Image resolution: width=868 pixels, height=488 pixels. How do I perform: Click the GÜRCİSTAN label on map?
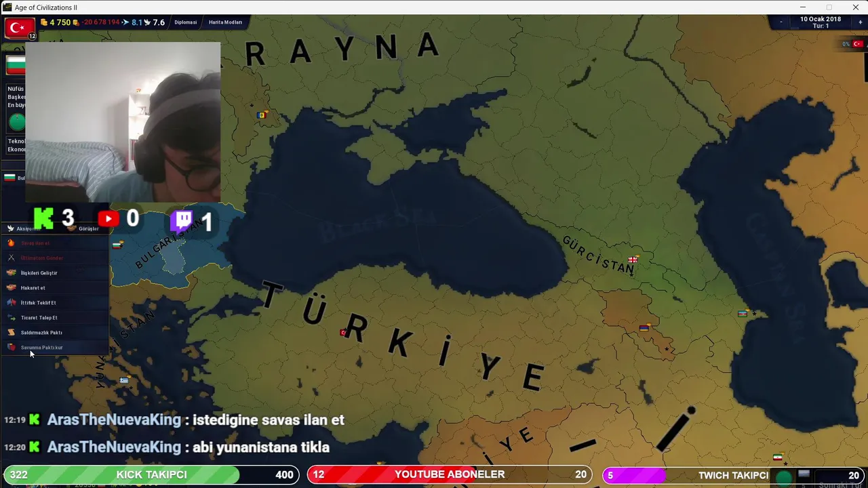coord(599,255)
